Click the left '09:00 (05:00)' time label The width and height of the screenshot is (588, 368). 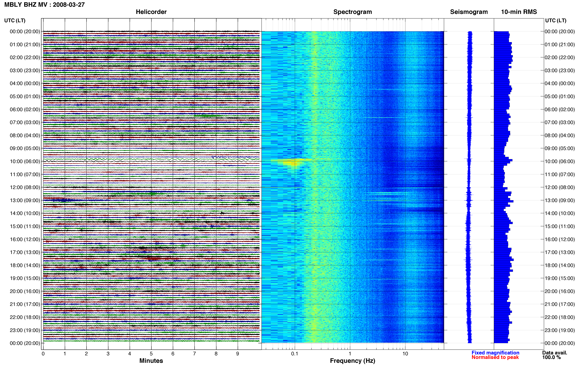point(25,148)
